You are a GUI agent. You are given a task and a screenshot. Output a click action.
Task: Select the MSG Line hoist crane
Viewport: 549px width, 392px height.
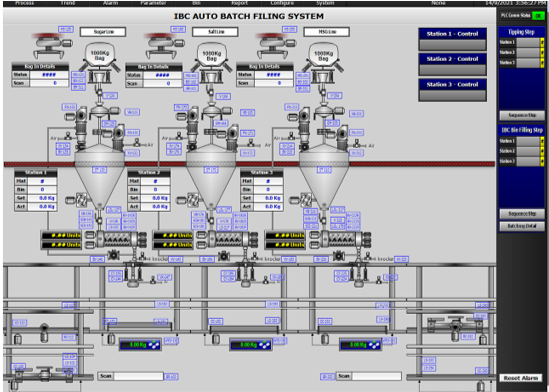click(276, 46)
